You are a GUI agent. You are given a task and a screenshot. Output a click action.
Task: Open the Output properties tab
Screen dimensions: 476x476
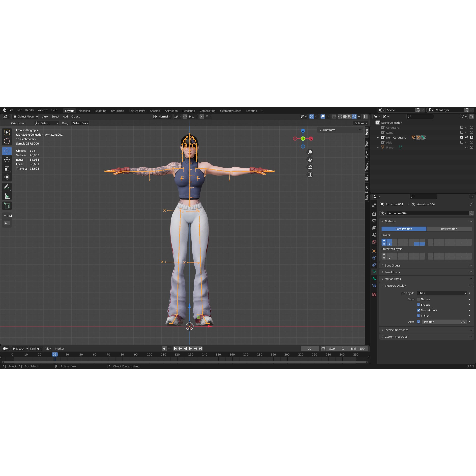374,221
